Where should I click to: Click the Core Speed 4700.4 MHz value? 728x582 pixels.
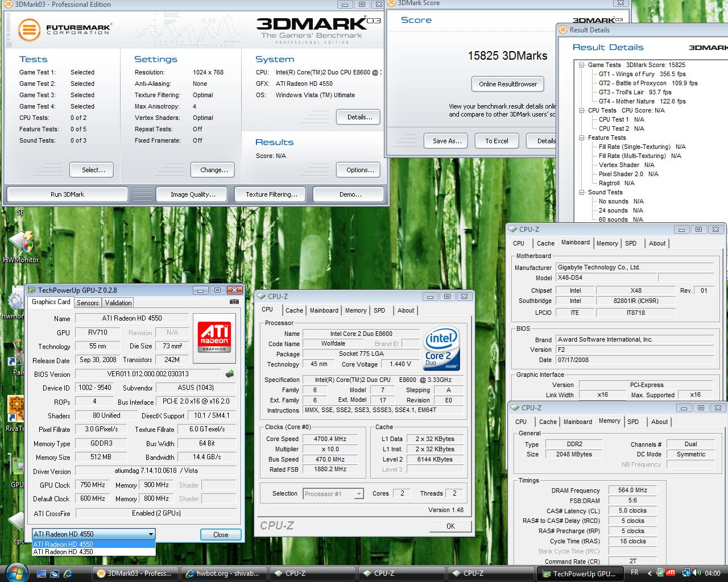click(330, 439)
